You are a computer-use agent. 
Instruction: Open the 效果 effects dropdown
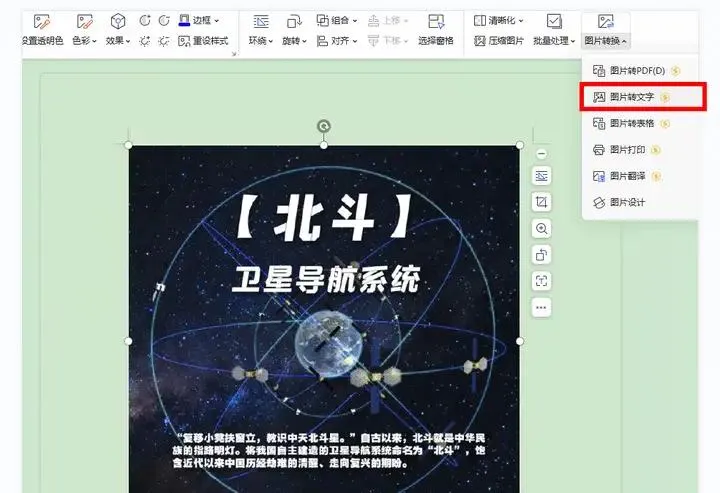[118, 29]
